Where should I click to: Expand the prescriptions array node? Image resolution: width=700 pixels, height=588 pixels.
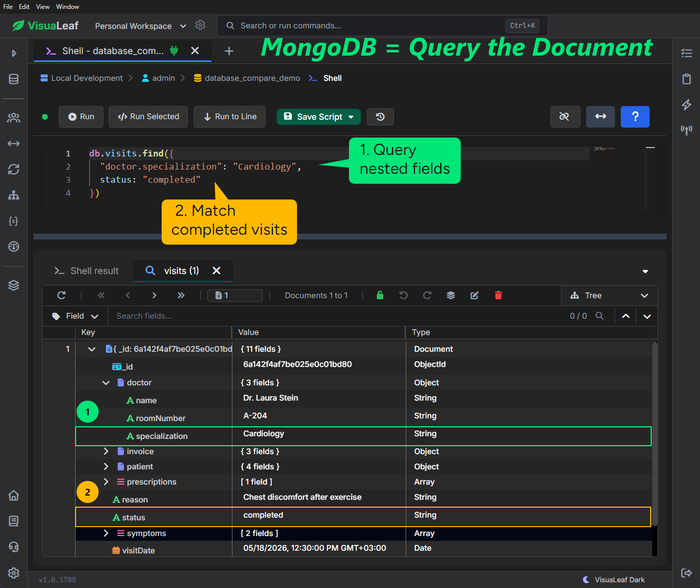[x=106, y=482]
